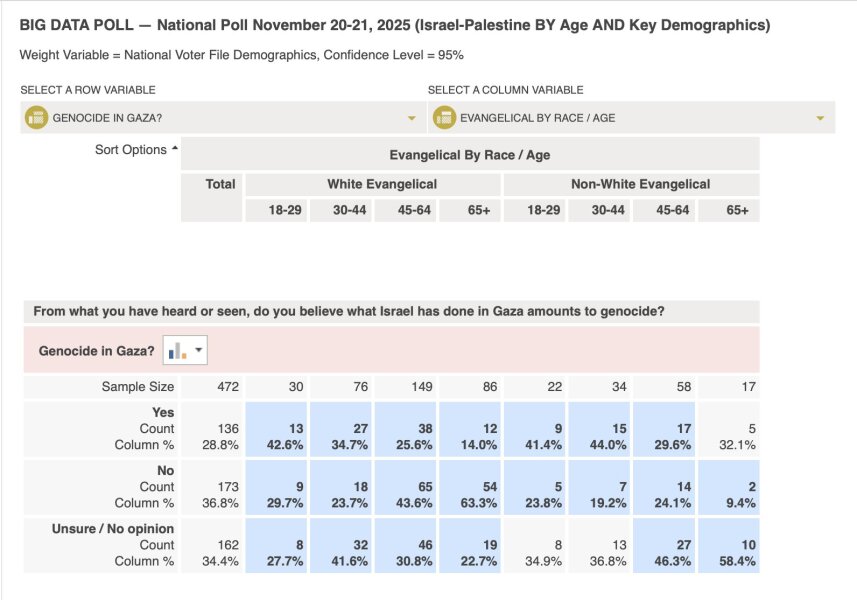Image resolution: width=857 pixels, height=600 pixels.
Task: Open the column variable dropdown arrow
Action: pyautogui.click(x=820, y=118)
